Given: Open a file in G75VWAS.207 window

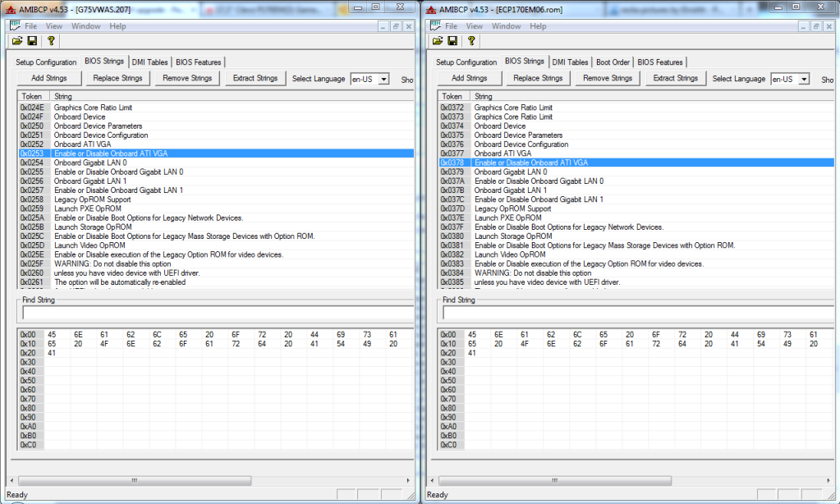Looking at the screenshot, I should (x=17, y=41).
